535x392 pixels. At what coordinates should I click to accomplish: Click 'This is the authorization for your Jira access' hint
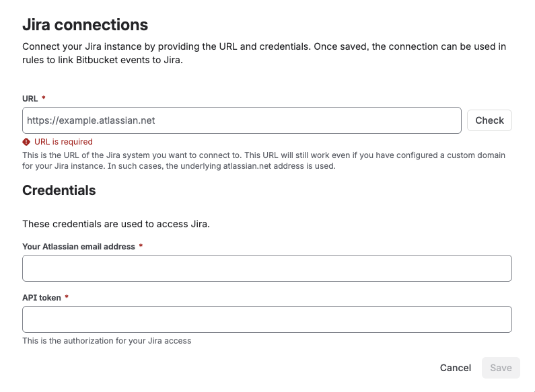point(107,341)
